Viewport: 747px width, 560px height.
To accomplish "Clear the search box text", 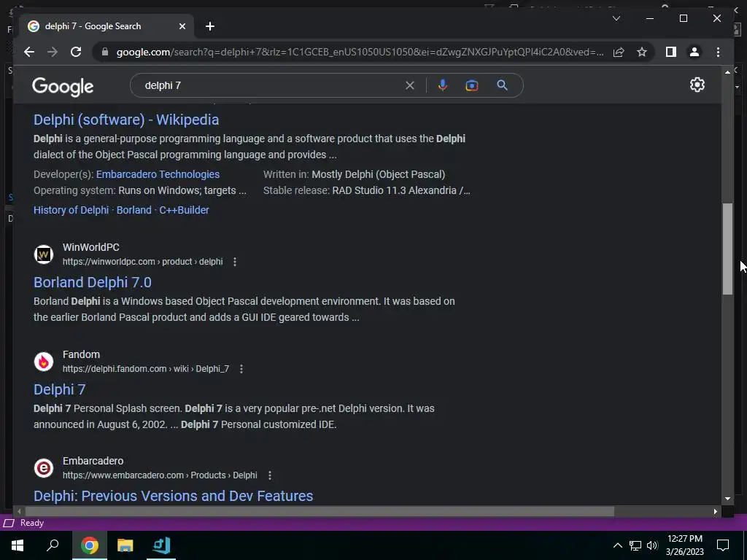I will coord(410,85).
